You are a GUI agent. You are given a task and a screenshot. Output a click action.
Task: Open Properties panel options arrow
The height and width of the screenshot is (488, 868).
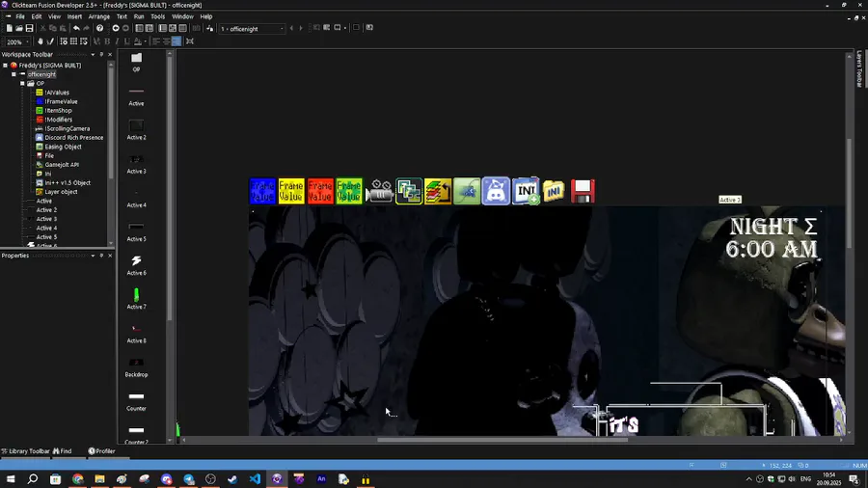coord(93,256)
